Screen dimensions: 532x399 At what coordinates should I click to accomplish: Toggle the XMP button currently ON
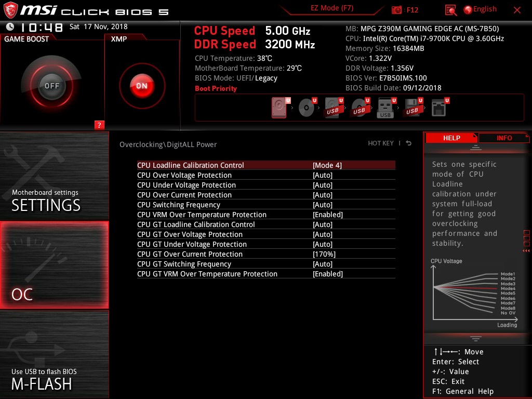point(142,86)
